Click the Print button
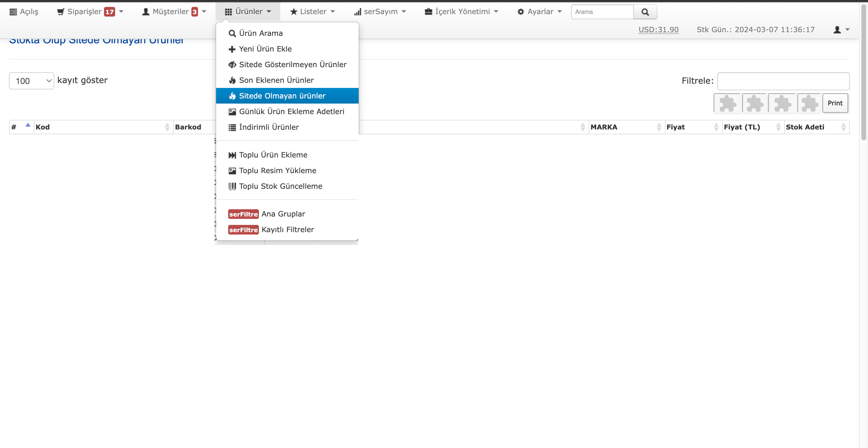The image size is (868, 448). (835, 103)
